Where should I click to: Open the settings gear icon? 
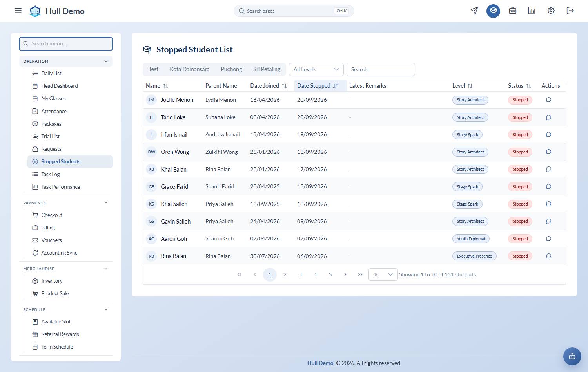pos(551,11)
